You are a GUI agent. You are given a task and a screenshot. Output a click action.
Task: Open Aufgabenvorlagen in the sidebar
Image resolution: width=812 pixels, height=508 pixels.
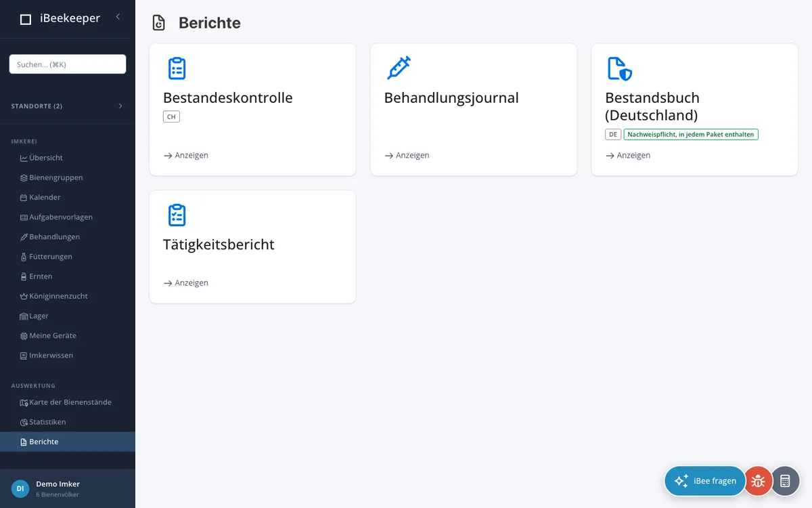(68, 217)
